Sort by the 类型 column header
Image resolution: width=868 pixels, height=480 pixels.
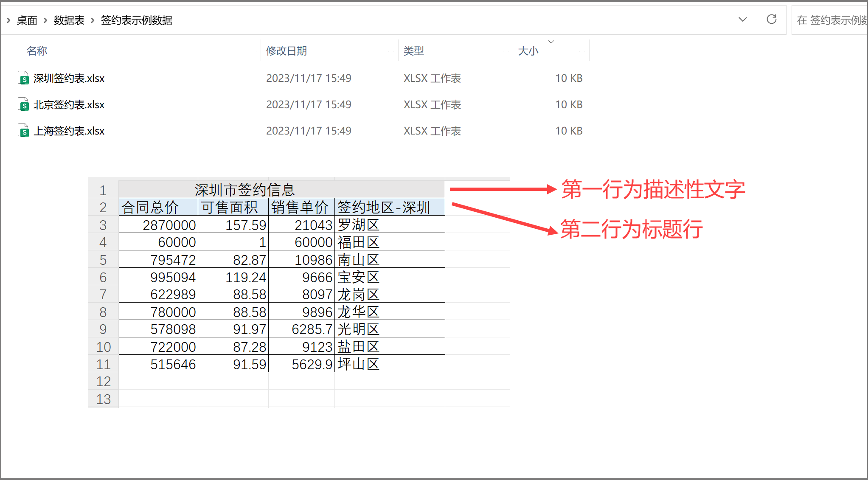click(413, 51)
